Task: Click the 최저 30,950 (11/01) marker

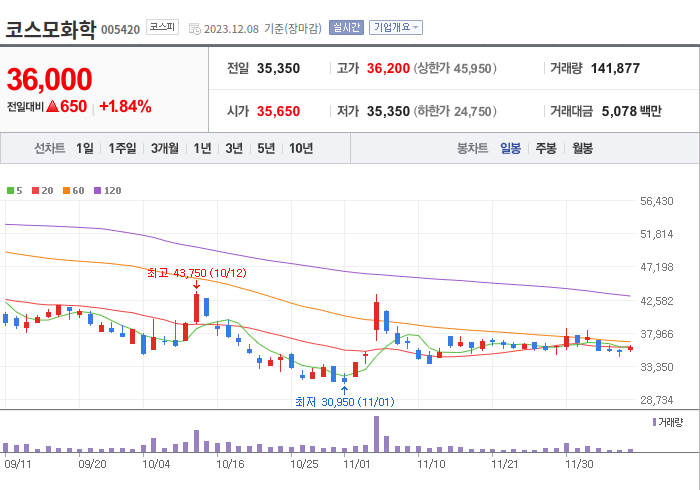Action: 345,402
